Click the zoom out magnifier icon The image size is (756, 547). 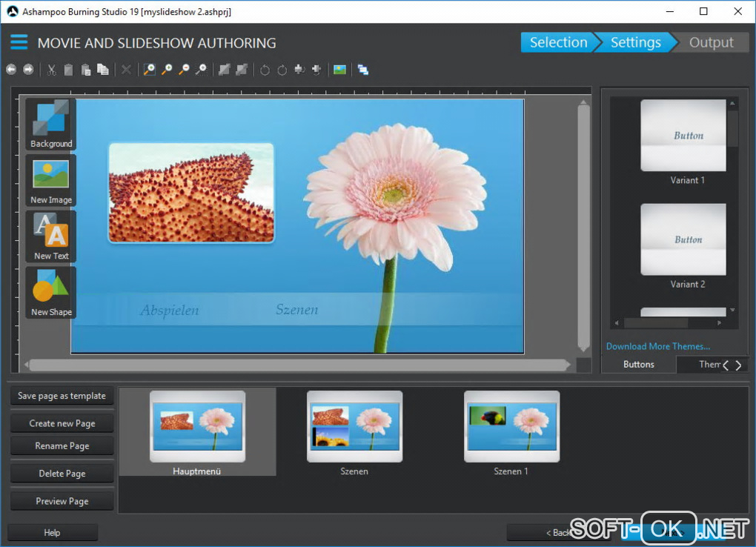point(184,70)
